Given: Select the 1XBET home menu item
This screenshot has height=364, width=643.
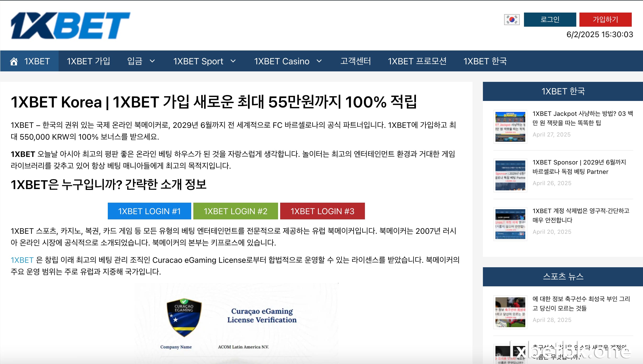Looking at the screenshot, I should click(x=30, y=61).
